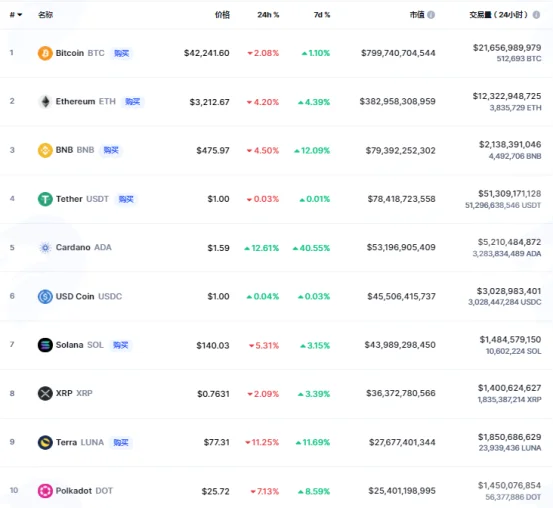Open the Polkadot DOT name link
Viewport: 554px width, 508px height.
click(x=84, y=491)
